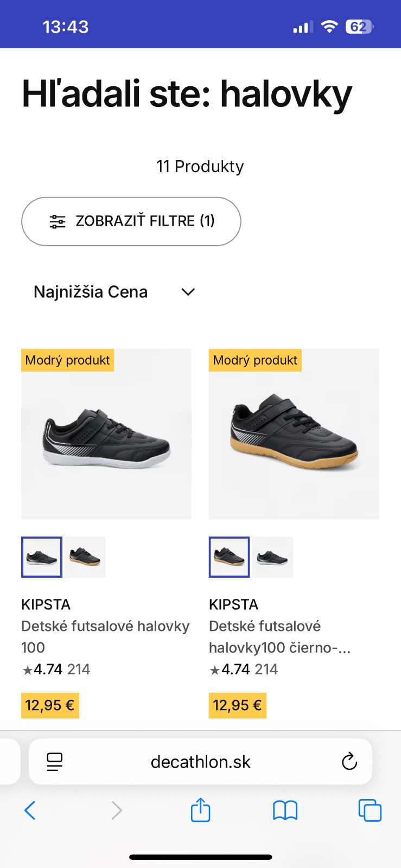The width and height of the screenshot is (401, 868).
Task: Tap the Safari back arrow
Action: point(30,810)
